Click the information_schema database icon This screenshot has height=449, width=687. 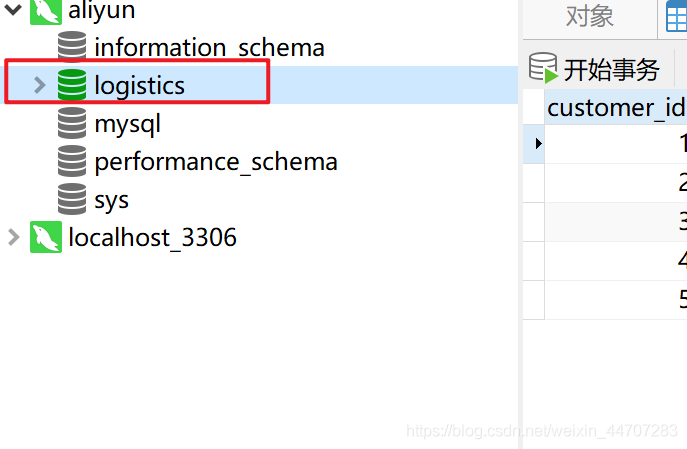[72, 47]
